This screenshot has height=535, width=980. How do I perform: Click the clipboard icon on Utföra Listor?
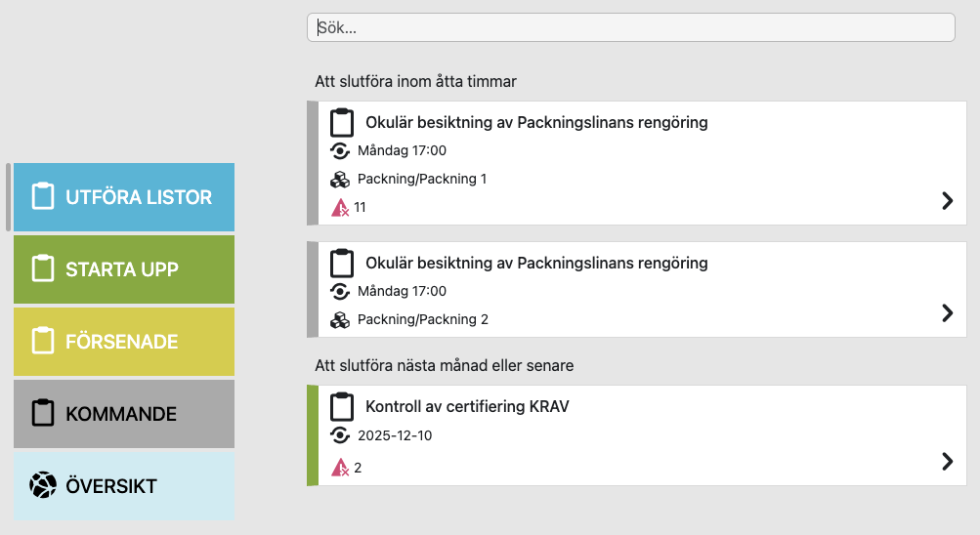pyautogui.click(x=43, y=196)
